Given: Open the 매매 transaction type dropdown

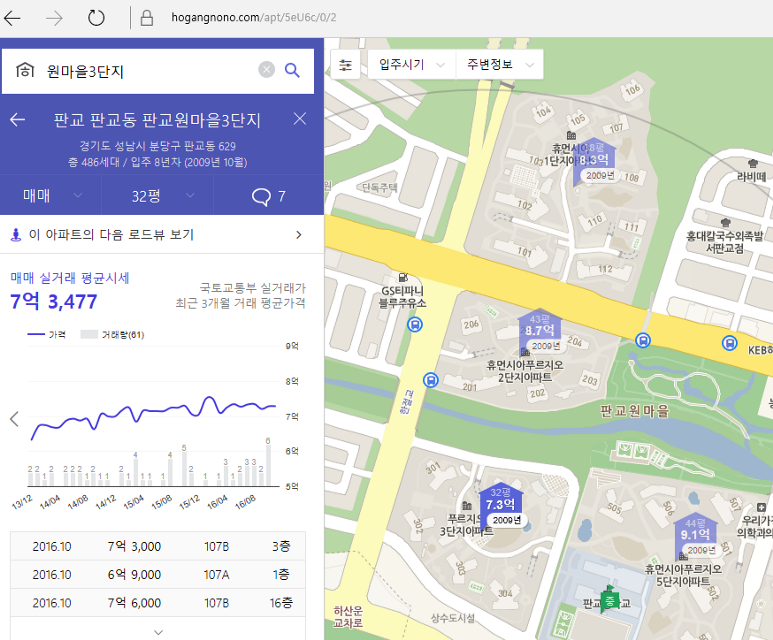Looking at the screenshot, I should 50,196.
